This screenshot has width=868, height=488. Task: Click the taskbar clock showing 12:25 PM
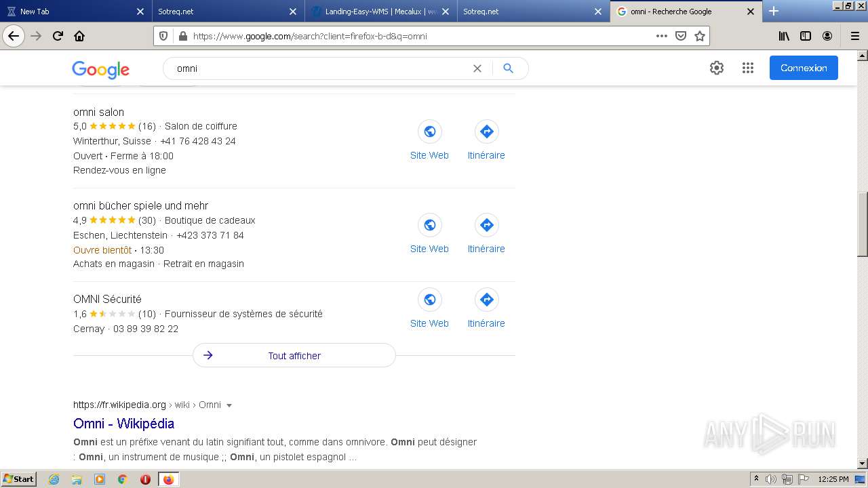tap(833, 479)
